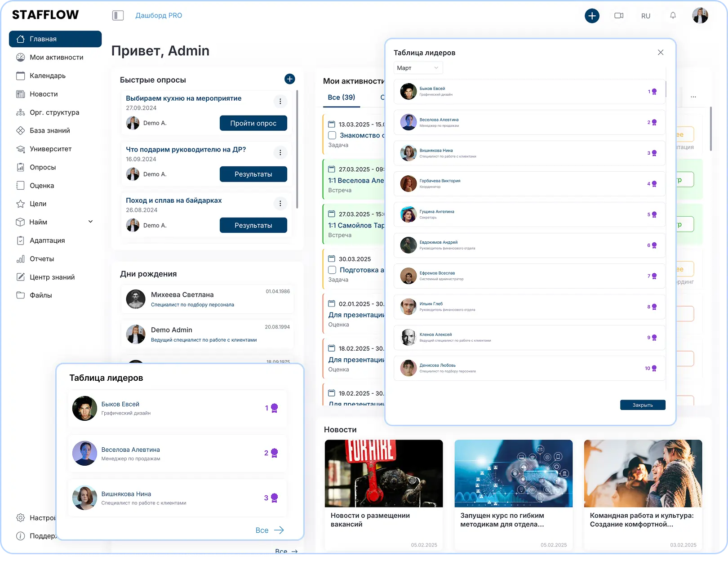Open the 'FOR HIRE' news thumbnail
The width and height of the screenshot is (728, 561).
coord(384,473)
